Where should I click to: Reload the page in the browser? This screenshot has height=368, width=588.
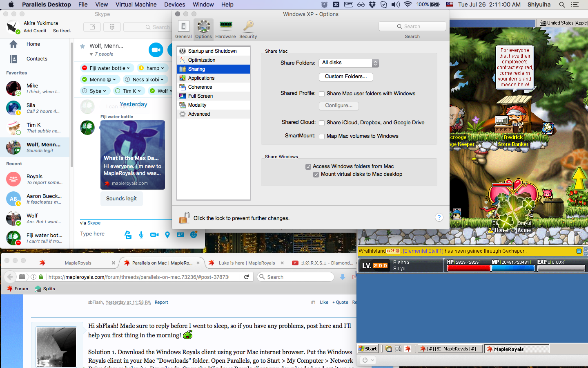coord(246,277)
